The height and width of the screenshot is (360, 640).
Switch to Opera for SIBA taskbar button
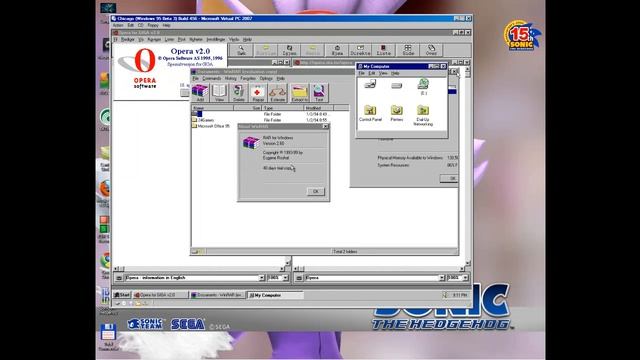[x=160, y=295]
